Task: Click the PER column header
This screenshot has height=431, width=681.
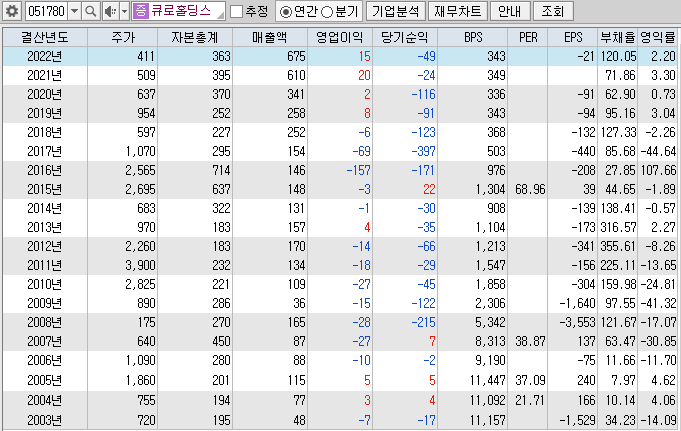Action: 528,37
